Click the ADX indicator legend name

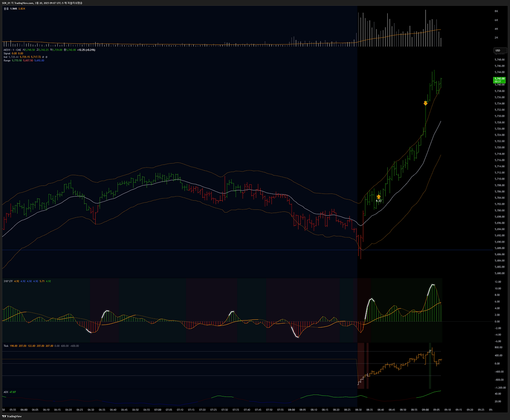click(6, 392)
